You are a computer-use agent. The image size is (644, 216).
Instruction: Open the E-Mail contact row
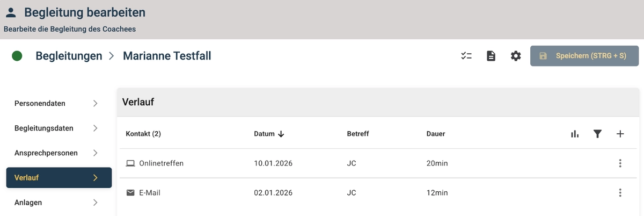(x=150, y=192)
